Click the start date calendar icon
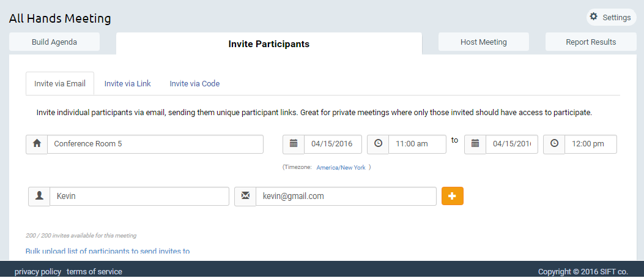The height and width of the screenshot is (278, 644). [x=294, y=144]
